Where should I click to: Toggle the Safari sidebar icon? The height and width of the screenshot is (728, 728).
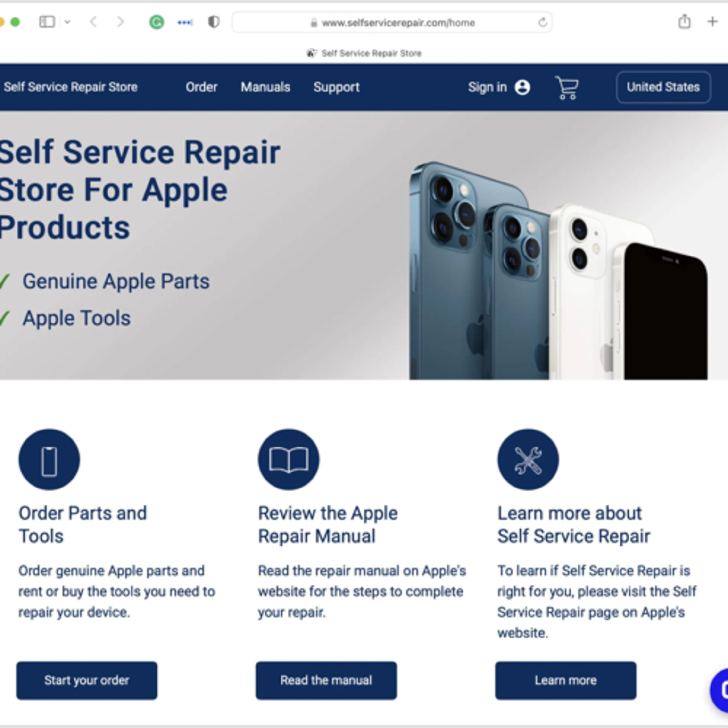click(x=47, y=22)
